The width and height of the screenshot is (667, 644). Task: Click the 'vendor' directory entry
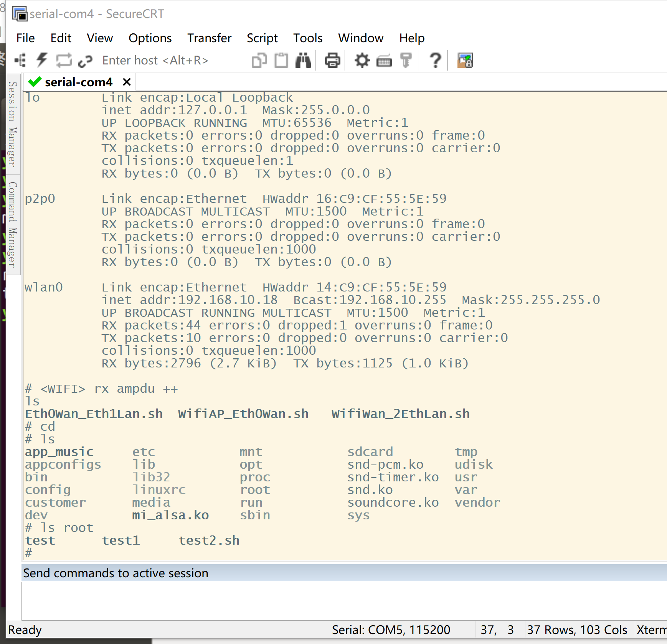(477, 502)
